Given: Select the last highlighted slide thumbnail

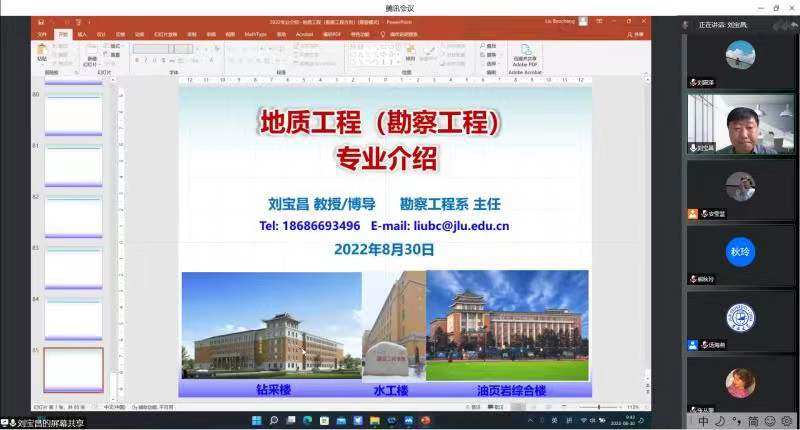Looking at the screenshot, I should [x=73, y=370].
